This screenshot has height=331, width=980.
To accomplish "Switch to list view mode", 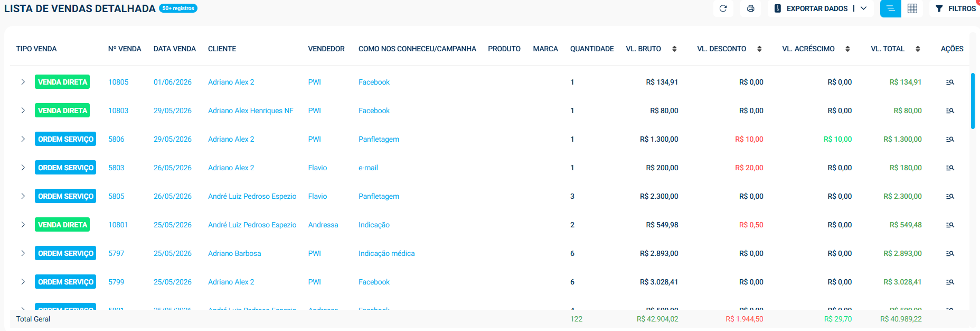I will (x=890, y=8).
